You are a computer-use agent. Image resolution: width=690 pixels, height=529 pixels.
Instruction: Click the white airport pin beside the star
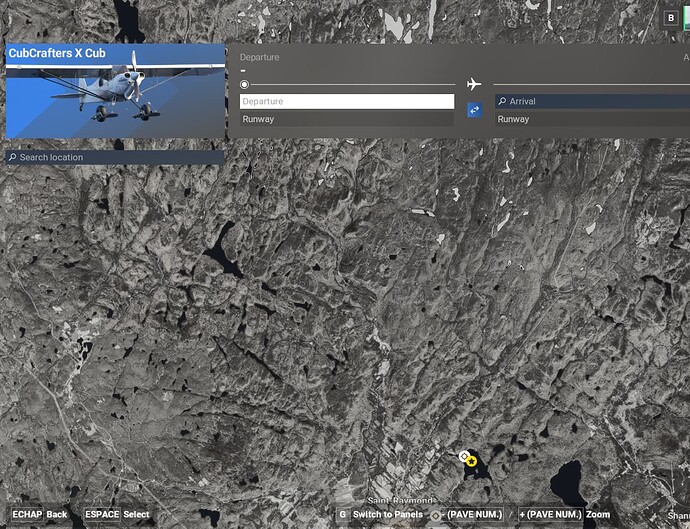pyautogui.click(x=463, y=456)
